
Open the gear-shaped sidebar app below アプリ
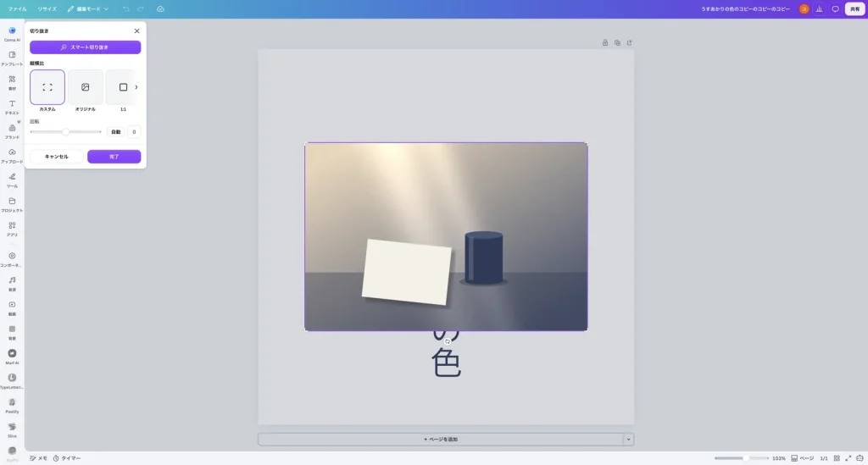pos(12,258)
